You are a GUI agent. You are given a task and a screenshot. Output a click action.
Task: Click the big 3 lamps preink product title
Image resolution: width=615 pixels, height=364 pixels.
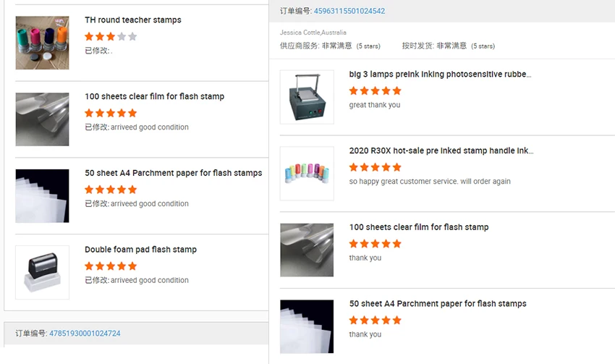(440, 75)
